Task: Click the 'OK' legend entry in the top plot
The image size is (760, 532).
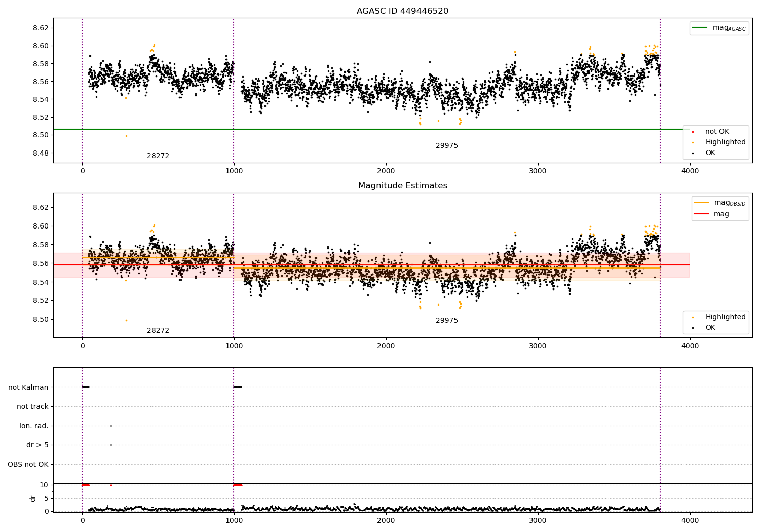Action: click(x=704, y=153)
